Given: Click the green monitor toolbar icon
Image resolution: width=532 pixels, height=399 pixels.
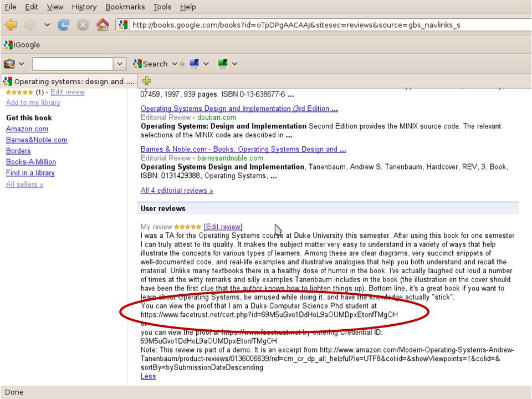Looking at the screenshot, I should 223,64.
